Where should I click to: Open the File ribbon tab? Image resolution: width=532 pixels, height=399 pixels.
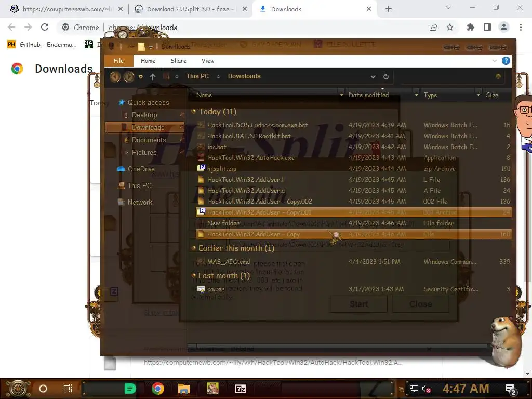pyautogui.click(x=119, y=61)
